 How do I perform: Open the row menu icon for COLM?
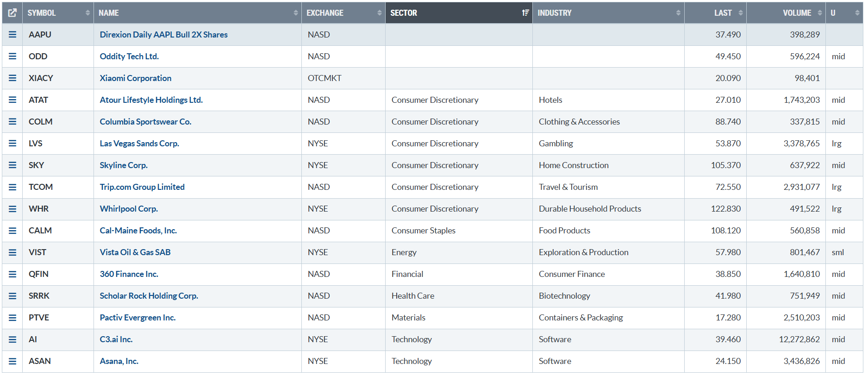point(12,122)
